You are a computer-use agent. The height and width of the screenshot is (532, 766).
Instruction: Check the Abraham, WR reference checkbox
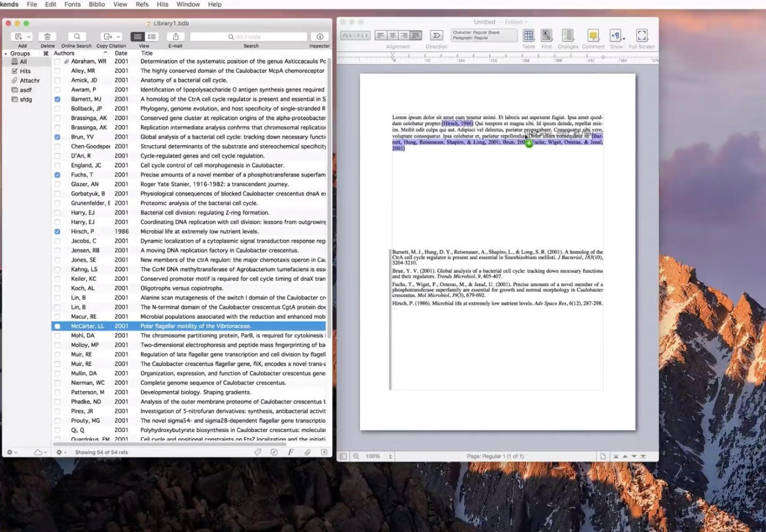[57, 62]
